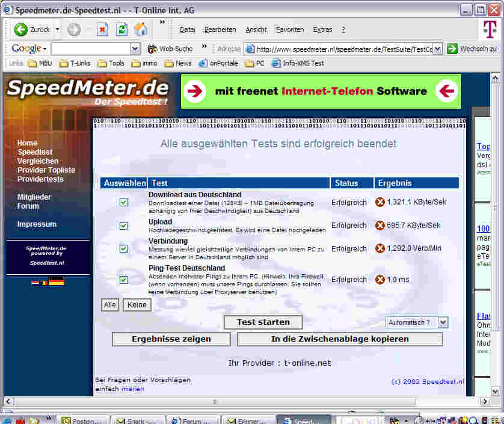Open the Extras menu
Image resolution: width=504 pixels, height=424 pixels.
click(x=323, y=30)
